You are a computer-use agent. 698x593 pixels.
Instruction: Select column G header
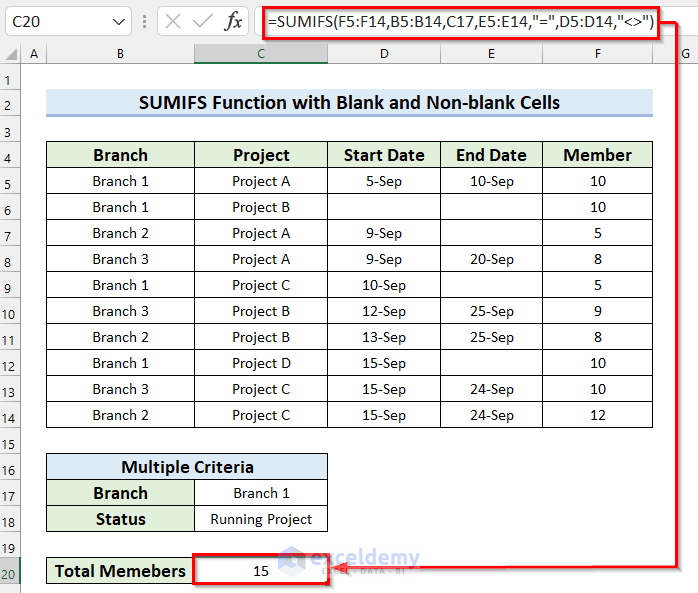tap(685, 54)
